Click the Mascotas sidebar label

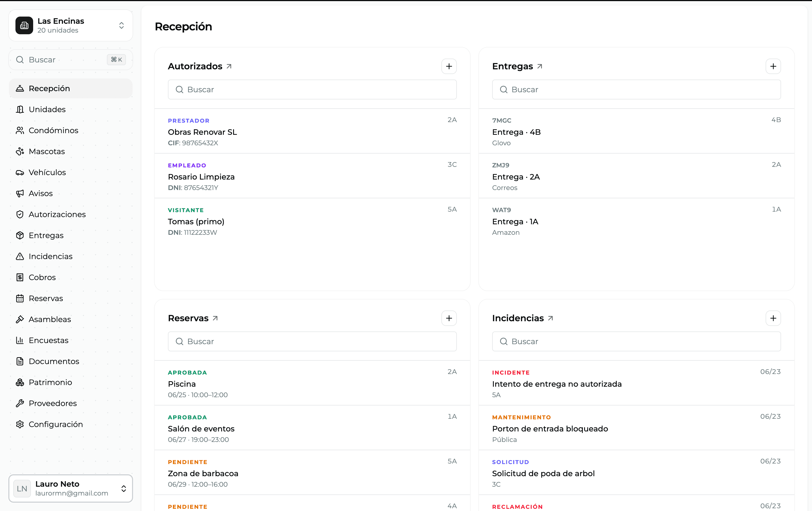[47, 151]
